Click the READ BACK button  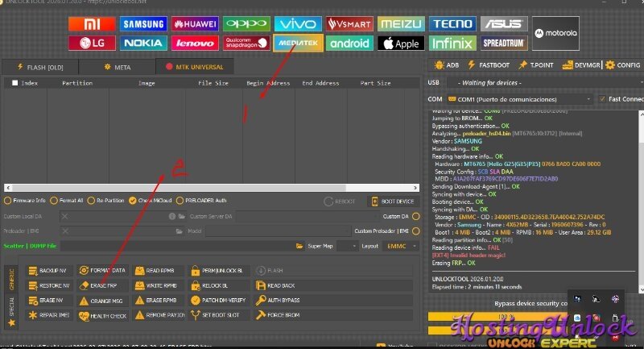pos(333,285)
